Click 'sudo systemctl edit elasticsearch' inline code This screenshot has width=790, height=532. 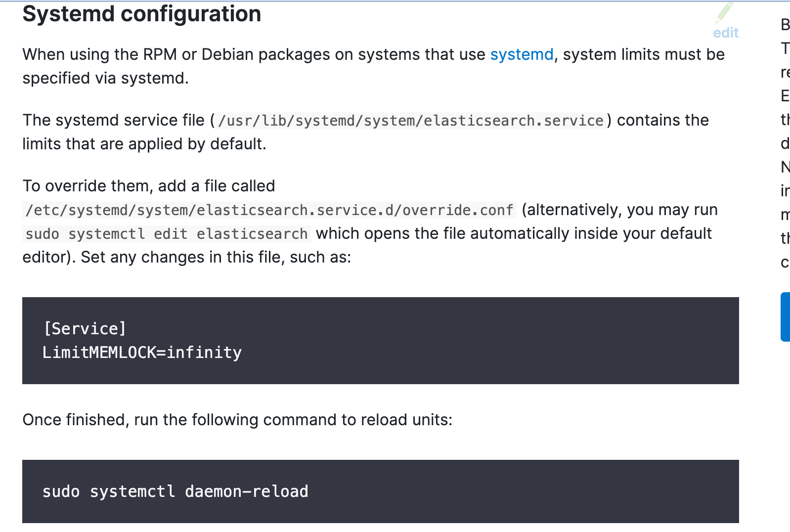167,234
